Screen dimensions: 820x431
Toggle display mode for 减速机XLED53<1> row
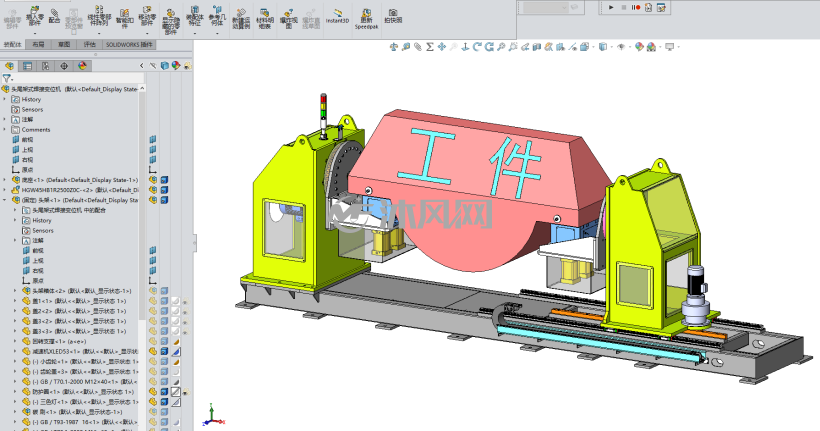tap(164, 351)
